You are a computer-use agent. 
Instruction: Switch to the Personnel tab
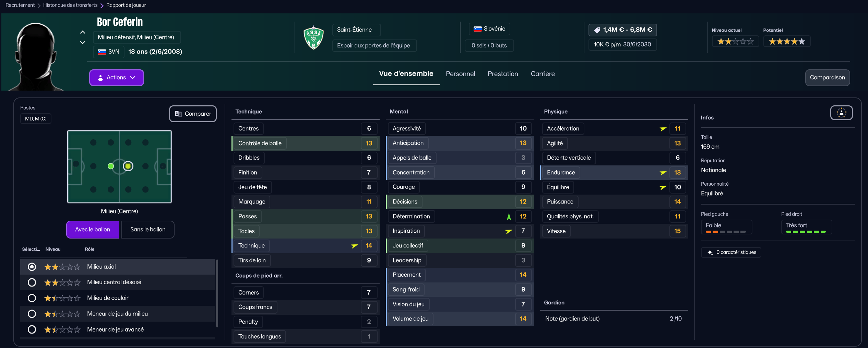pyautogui.click(x=460, y=74)
